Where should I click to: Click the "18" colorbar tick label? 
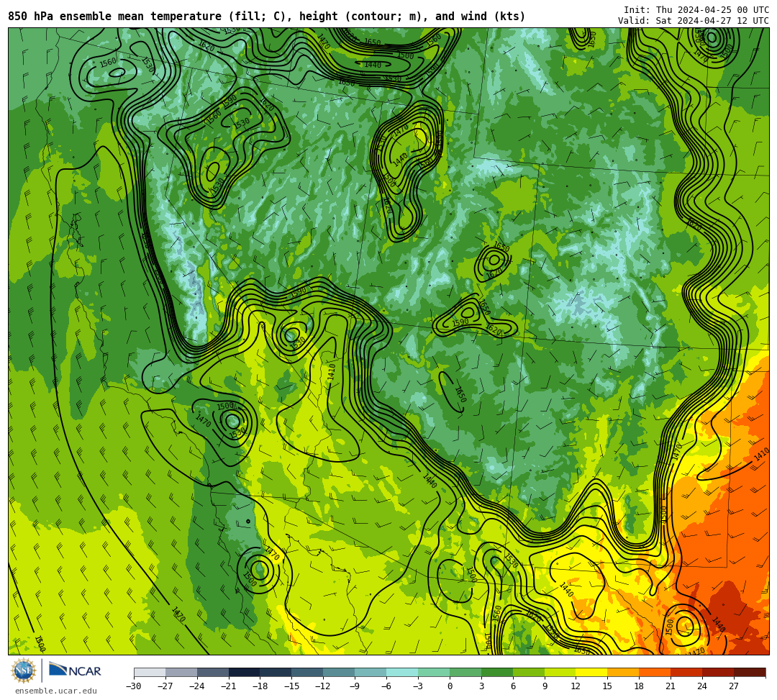(640, 686)
